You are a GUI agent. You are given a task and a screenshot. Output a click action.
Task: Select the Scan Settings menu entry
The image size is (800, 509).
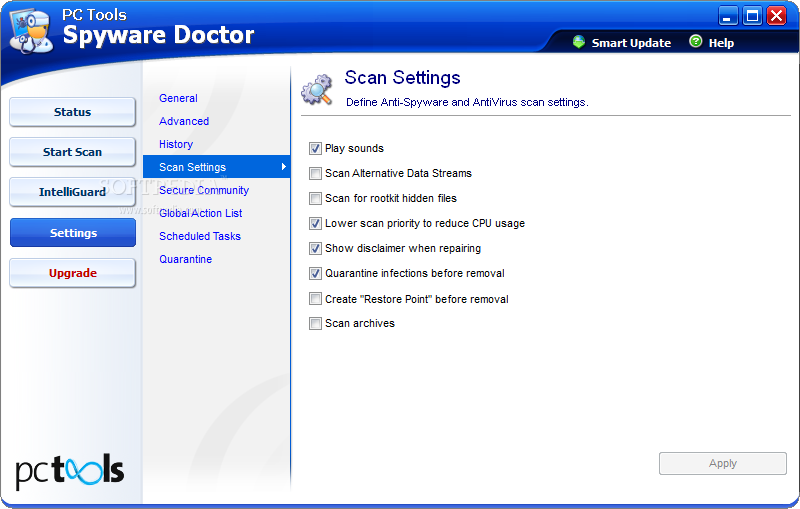click(x=216, y=167)
